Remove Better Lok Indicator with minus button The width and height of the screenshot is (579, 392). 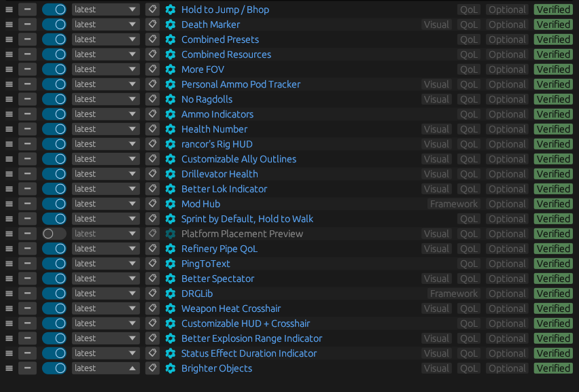click(27, 189)
